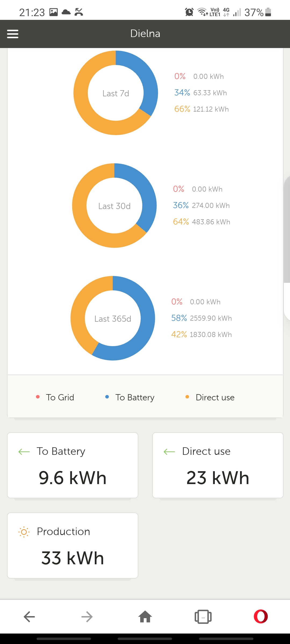Tap the browser back arrow
The width and height of the screenshot is (290, 644).
click(29, 617)
